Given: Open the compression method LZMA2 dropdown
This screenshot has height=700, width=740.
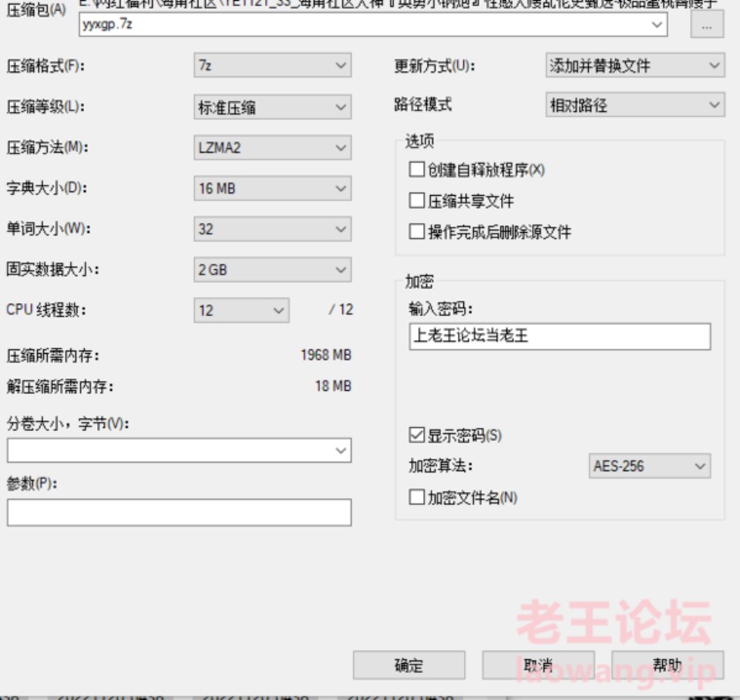Looking at the screenshot, I should 272,148.
